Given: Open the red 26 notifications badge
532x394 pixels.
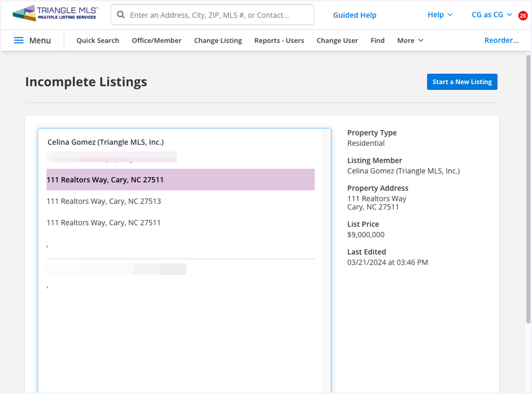Looking at the screenshot, I should pyautogui.click(x=523, y=16).
